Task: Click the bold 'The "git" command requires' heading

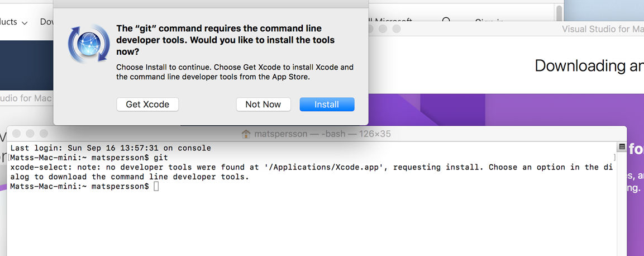Action: pyautogui.click(x=226, y=40)
